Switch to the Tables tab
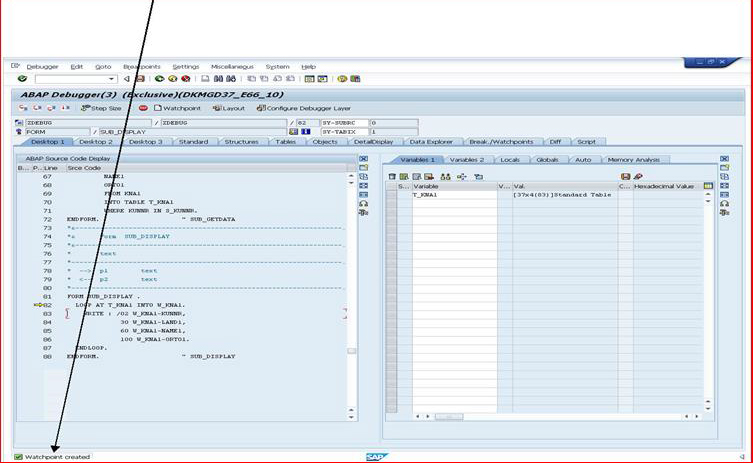Image resolution: width=753 pixels, height=463 pixels. click(x=285, y=142)
